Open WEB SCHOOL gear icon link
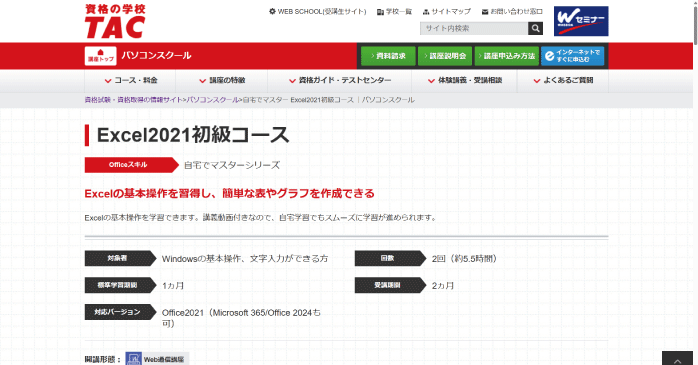The image size is (698, 365). click(317, 12)
